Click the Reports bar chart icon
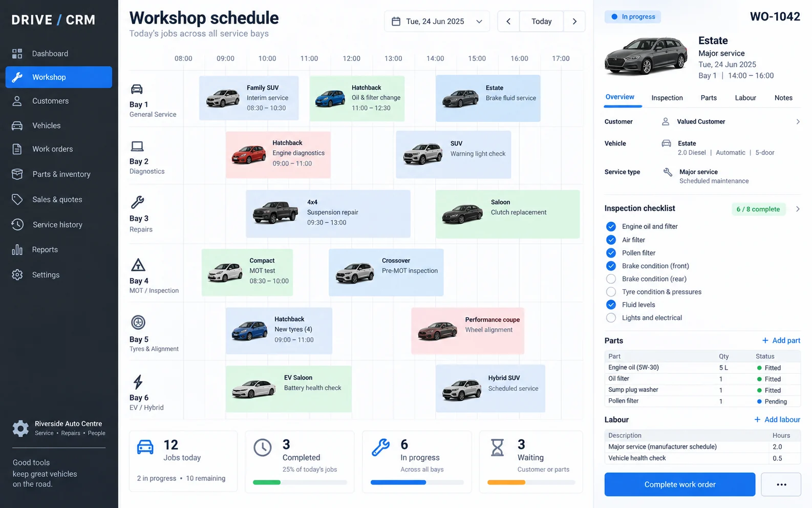 17,249
